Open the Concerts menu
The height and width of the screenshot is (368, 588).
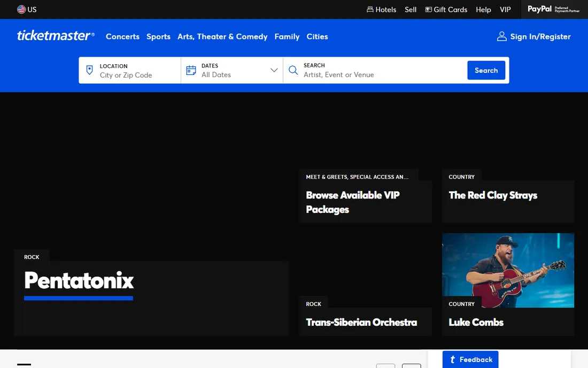[x=122, y=36]
